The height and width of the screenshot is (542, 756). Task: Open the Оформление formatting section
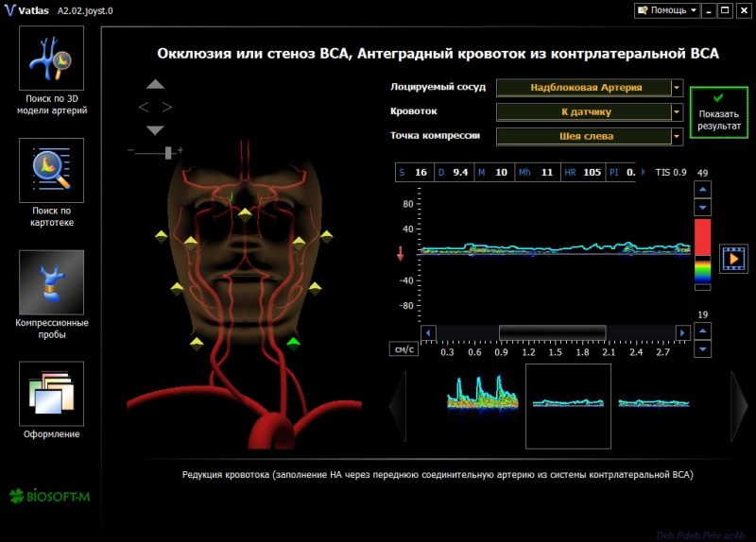coord(51,394)
